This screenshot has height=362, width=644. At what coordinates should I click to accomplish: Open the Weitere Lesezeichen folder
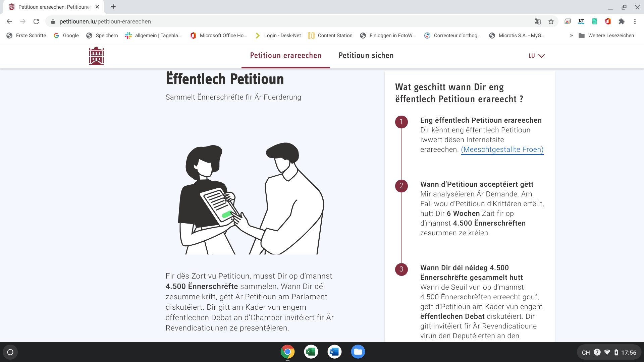click(606, 36)
